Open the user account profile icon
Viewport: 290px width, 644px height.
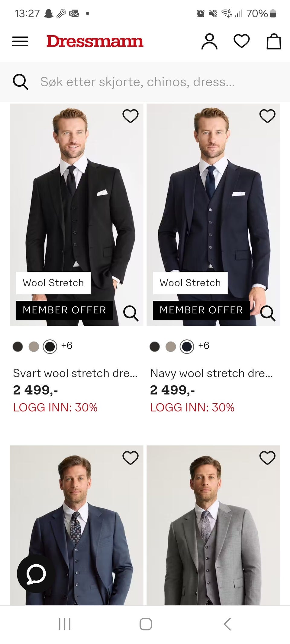click(209, 41)
